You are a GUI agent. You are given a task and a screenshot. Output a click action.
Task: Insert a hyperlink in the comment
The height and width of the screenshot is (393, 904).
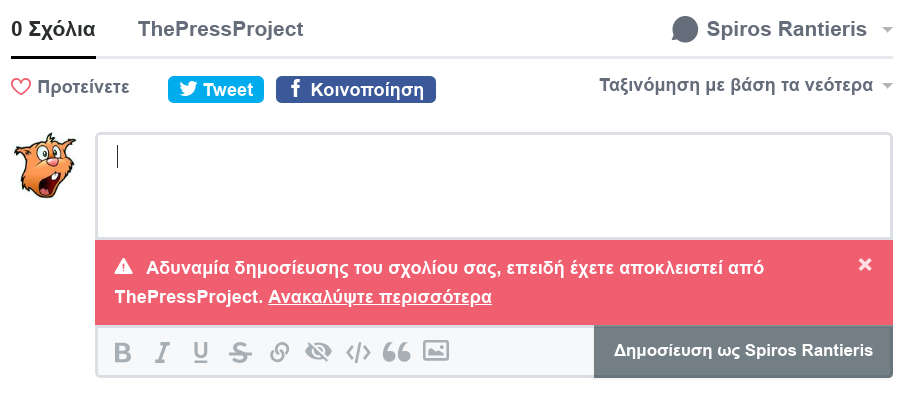pos(279,352)
